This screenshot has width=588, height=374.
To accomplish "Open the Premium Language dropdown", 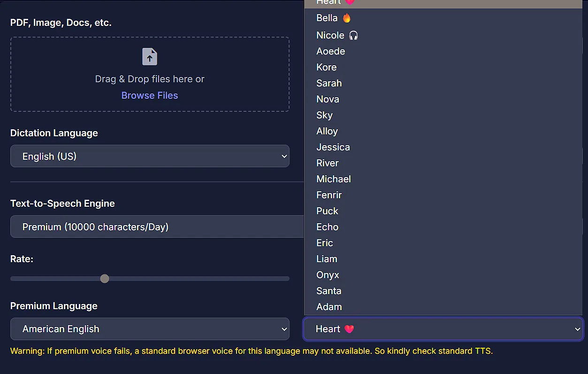I will [149, 329].
